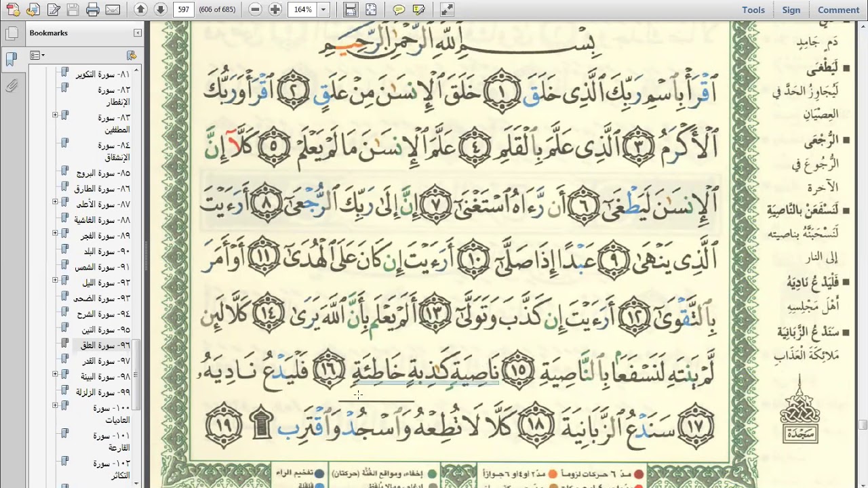This screenshot has height=488, width=868.
Task: Select bookmark ٩٤ سورة الشرح
Action: pos(103,313)
